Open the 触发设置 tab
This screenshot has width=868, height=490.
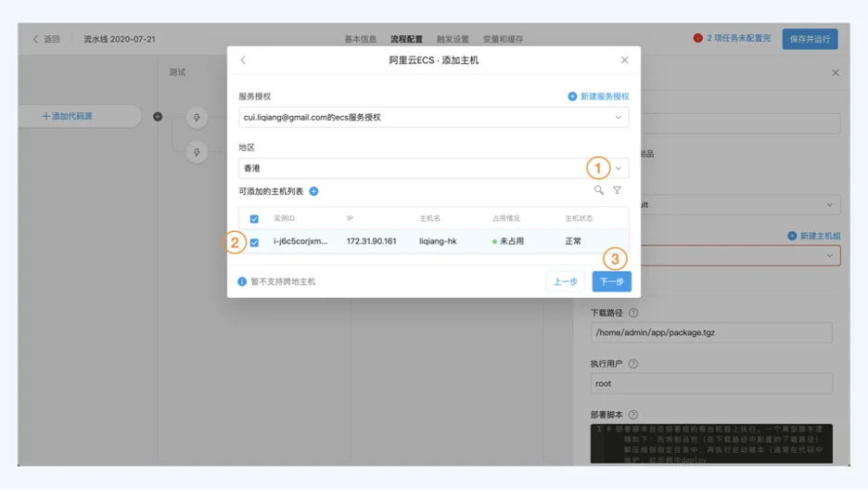click(453, 39)
